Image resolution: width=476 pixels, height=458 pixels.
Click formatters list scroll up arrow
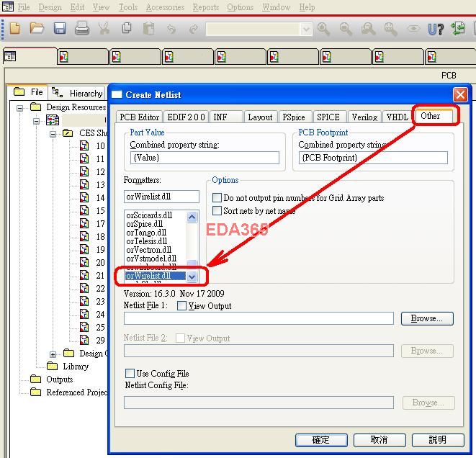pyautogui.click(x=192, y=217)
